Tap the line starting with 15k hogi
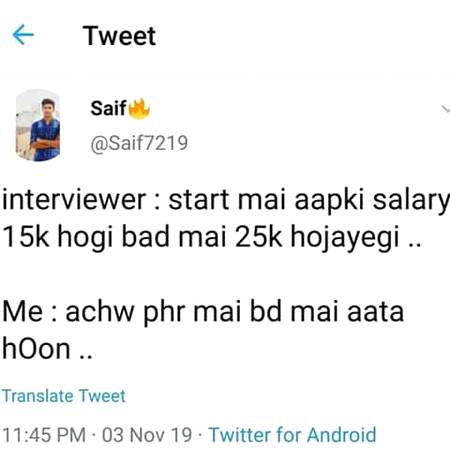Viewport: 450px width, 450px height. coord(212,237)
